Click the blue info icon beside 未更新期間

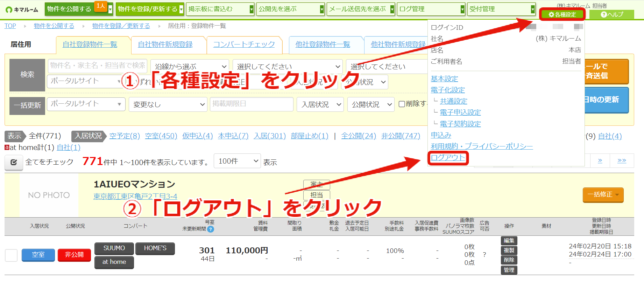click(x=211, y=229)
